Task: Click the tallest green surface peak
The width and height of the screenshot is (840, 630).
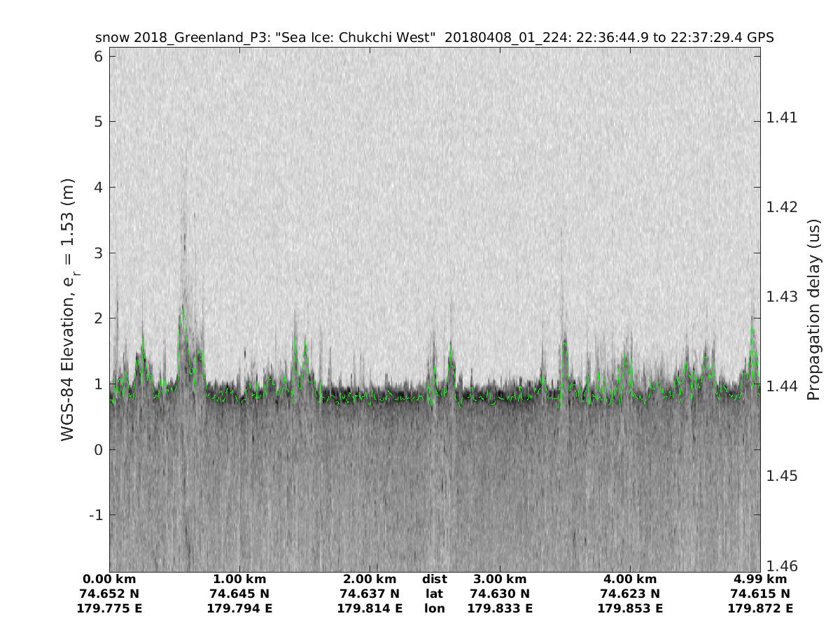Action: click(183, 308)
